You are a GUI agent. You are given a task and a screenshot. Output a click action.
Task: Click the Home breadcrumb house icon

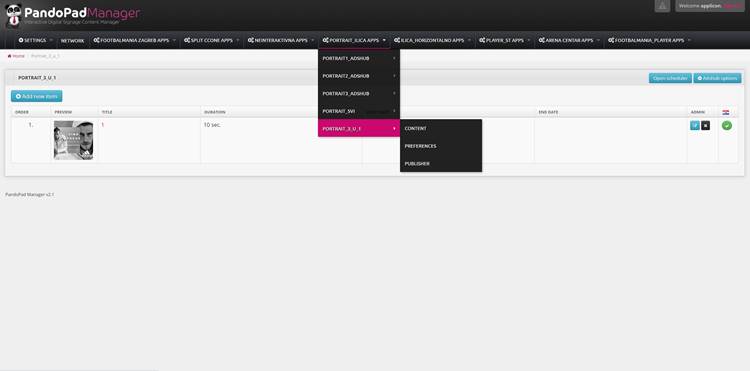(x=9, y=56)
